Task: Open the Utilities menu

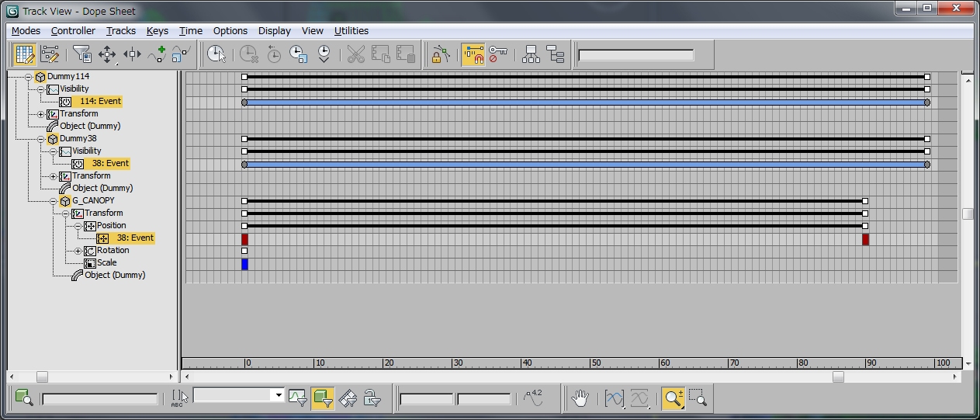Action: point(351,31)
